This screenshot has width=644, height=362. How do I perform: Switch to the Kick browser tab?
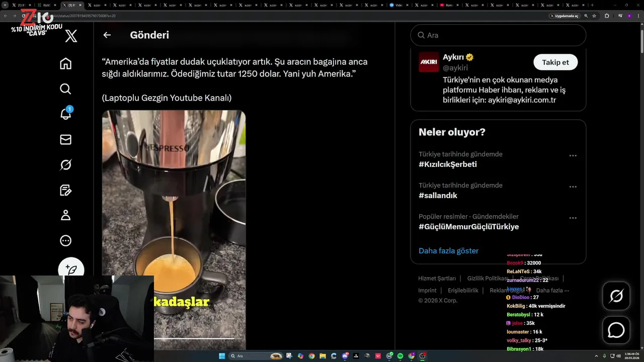(x=48, y=5)
